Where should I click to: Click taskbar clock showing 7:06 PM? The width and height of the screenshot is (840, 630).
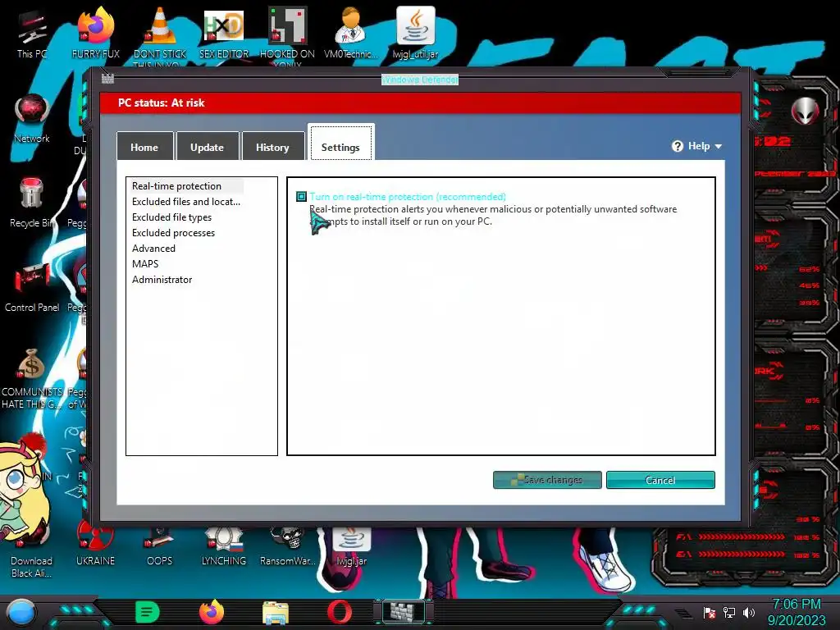pos(797,612)
